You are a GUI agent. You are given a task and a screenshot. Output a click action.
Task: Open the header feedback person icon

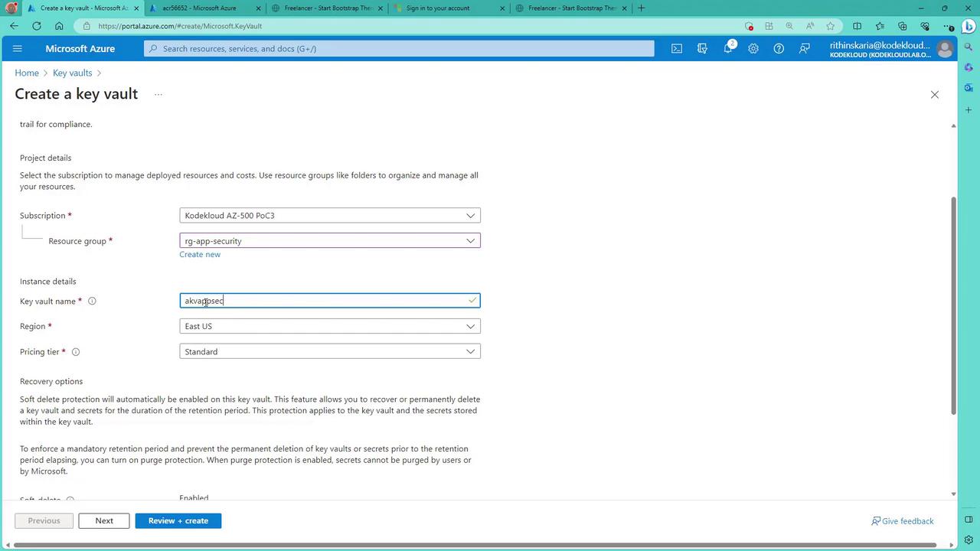coord(805,48)
